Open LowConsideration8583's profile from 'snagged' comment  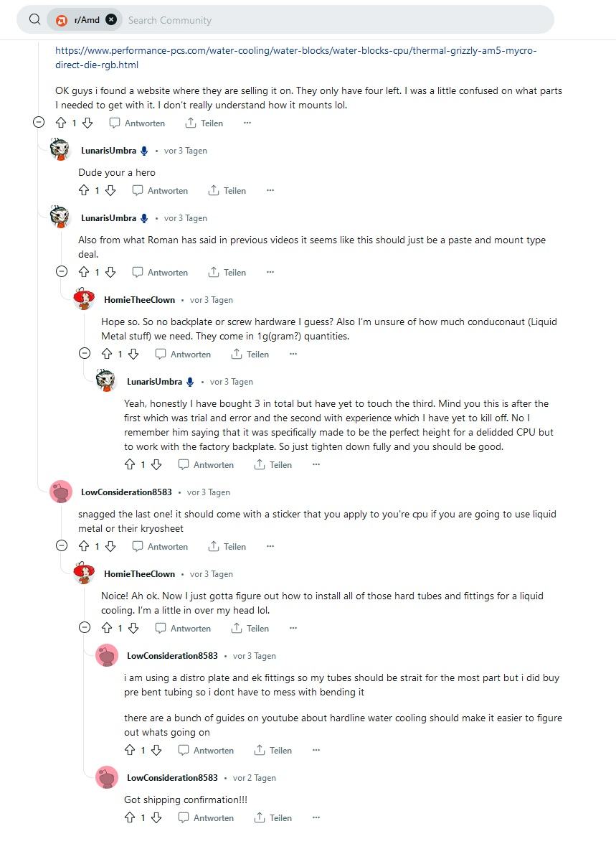coord(126,492)
